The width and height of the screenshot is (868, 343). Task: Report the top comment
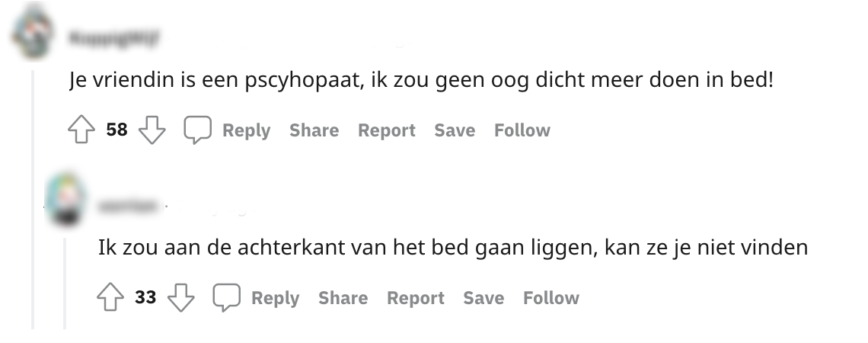point(387,130)
